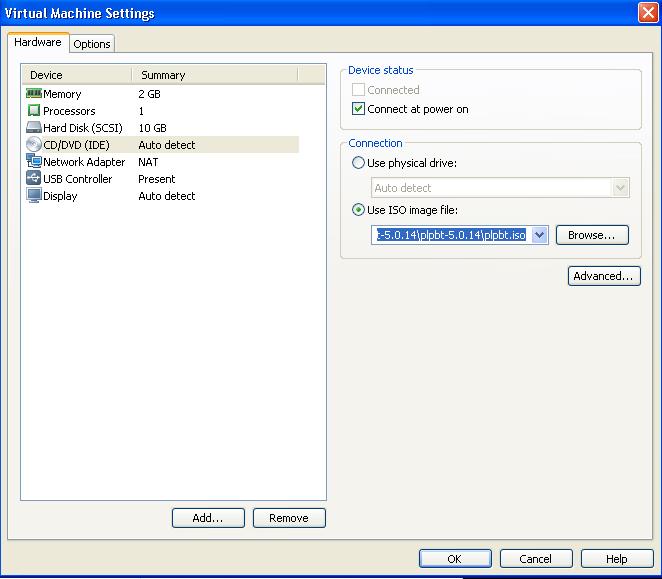The height and width of the screenshot is (579, 662).
Task: Click the Add hardware button
Action: tap(208, 518)
